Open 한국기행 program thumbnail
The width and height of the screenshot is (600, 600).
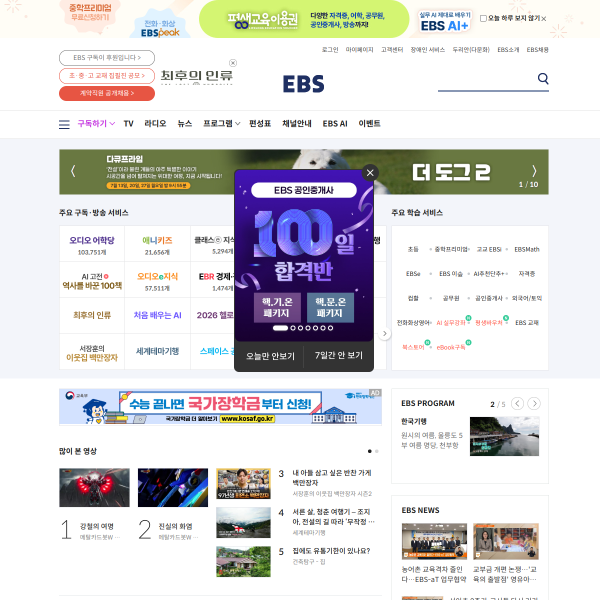(x=504, y=436)
